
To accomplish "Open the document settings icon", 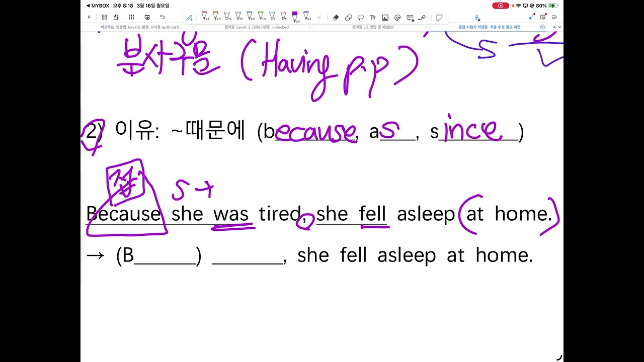I will [543, 18].
